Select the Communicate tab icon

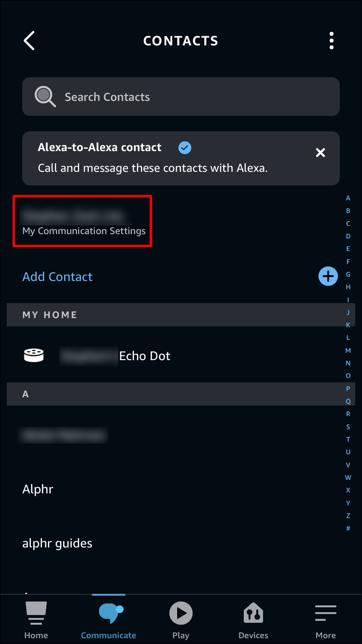click(x=109, y=613)
